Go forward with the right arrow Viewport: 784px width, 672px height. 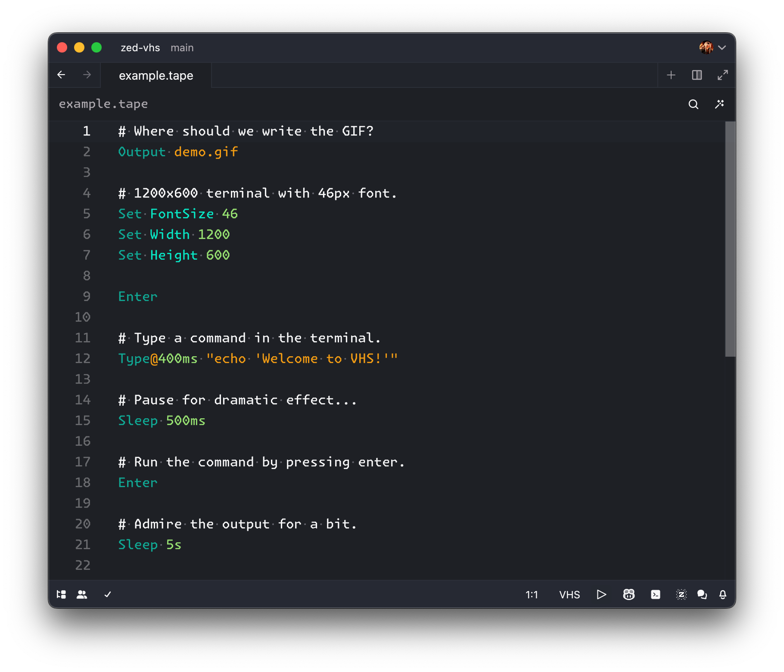point(87,75)
